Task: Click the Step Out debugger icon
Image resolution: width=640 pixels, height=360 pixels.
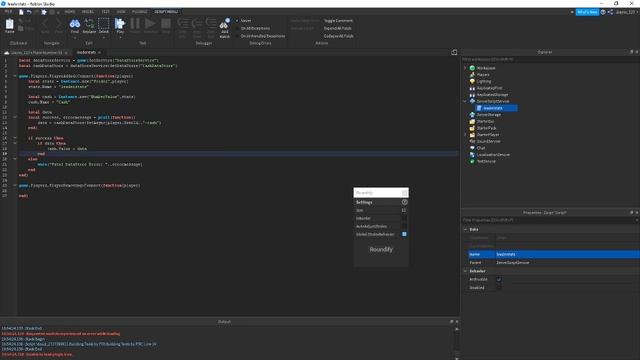Action: [211, 24]
